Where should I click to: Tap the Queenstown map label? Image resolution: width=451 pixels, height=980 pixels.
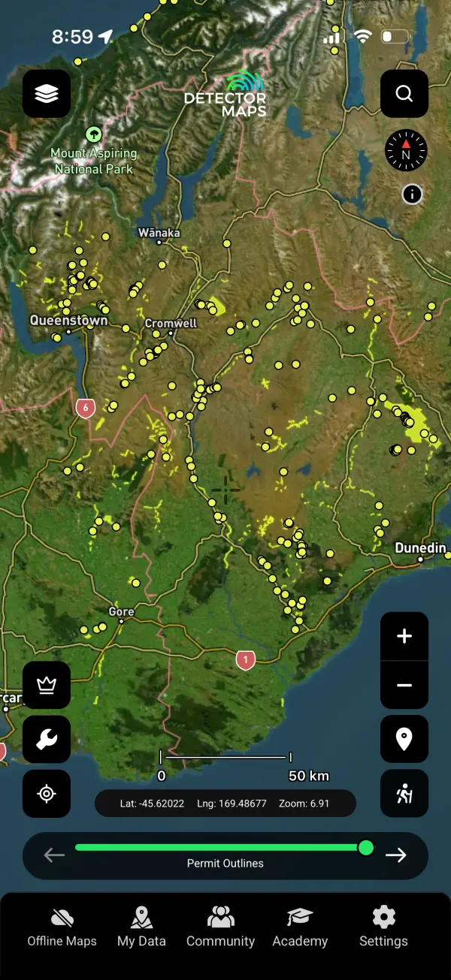coord(68,320)
